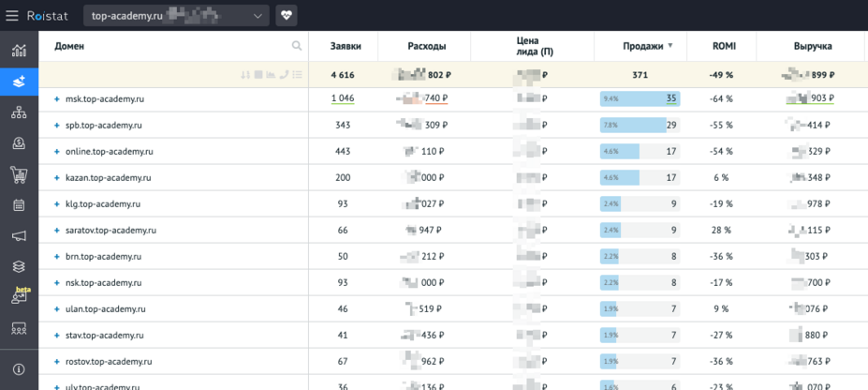Open the top-academy.ru project dropdown
The image size is (868, 390).
176,16
